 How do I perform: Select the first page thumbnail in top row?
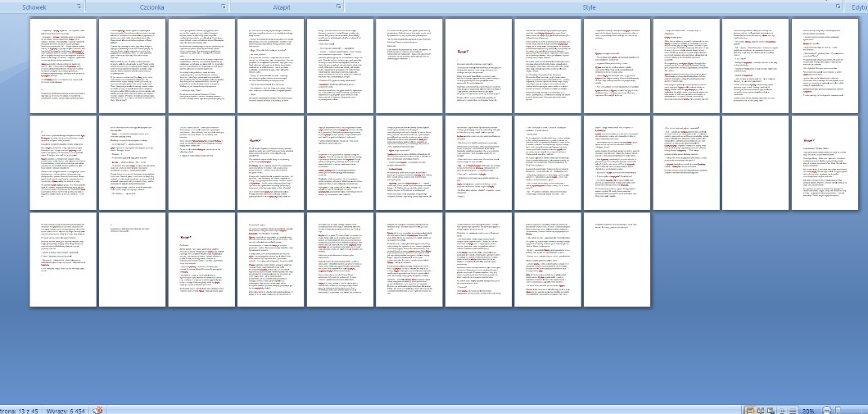[62, 66]
